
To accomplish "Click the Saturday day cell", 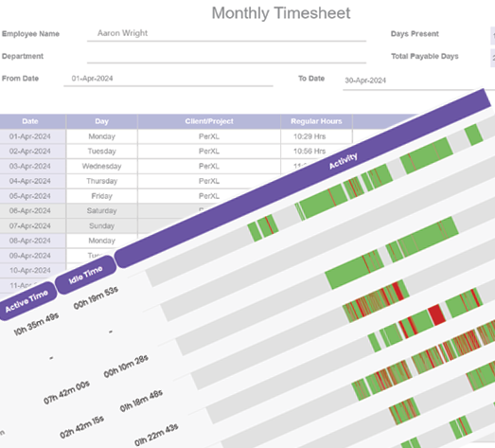I will [101, 210].
